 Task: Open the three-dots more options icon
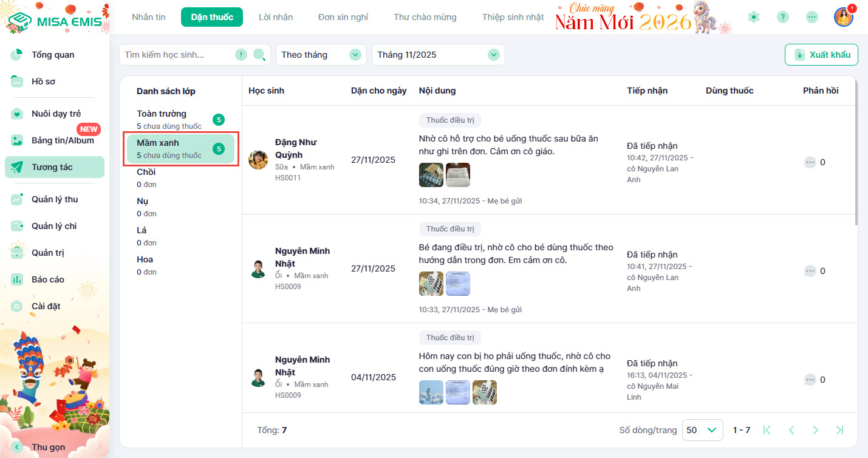[812, 17]
